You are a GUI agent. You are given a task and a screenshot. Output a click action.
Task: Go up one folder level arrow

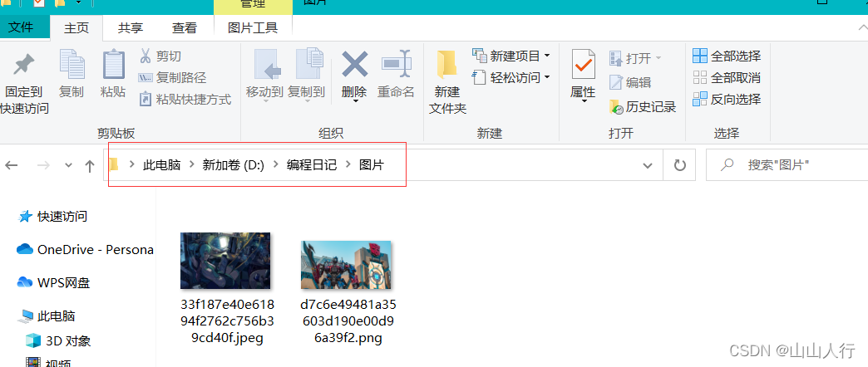point(90,165)
